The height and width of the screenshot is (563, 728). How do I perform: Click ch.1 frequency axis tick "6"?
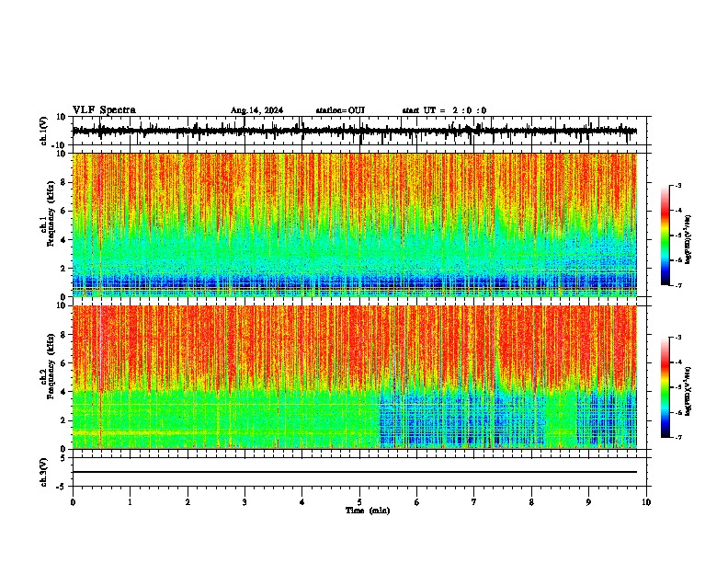[x=64, y=212]
